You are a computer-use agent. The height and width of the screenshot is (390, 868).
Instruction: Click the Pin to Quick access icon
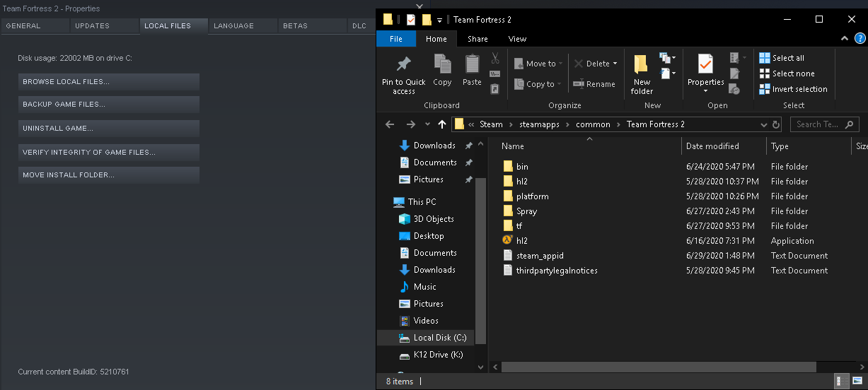point(404,66)
